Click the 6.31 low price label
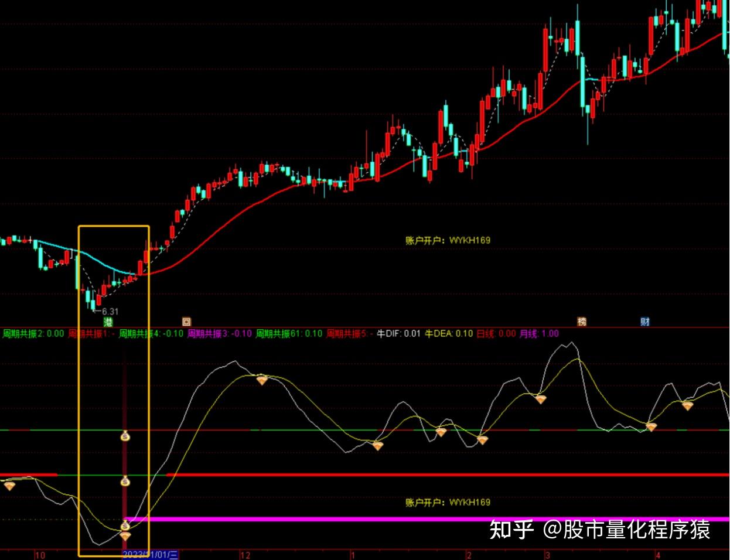This screenshot has width=730, height=560. click(x=110, y=312)
